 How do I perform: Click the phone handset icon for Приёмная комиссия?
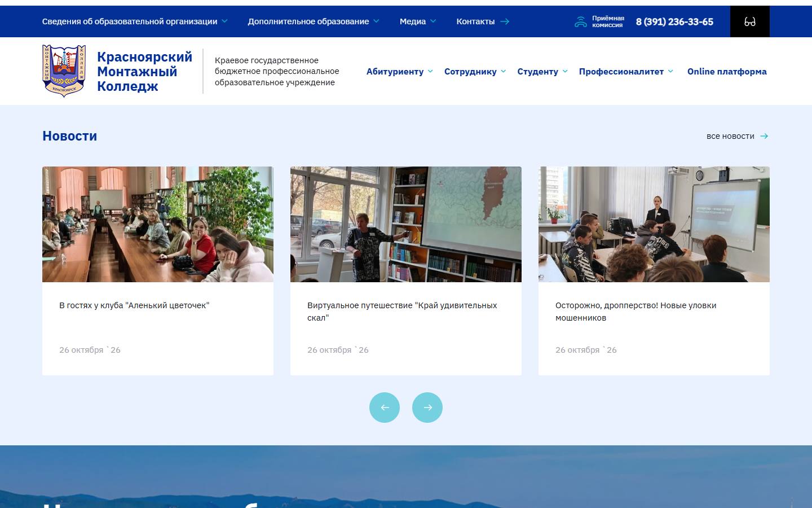point(581,22)
